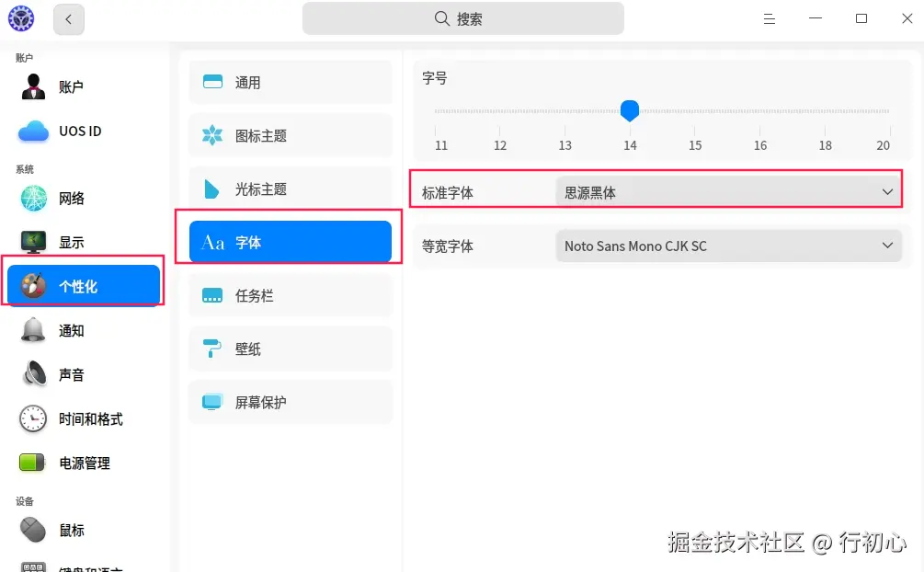
Task: Select the Network globe icon
Action: click(34, 198)
